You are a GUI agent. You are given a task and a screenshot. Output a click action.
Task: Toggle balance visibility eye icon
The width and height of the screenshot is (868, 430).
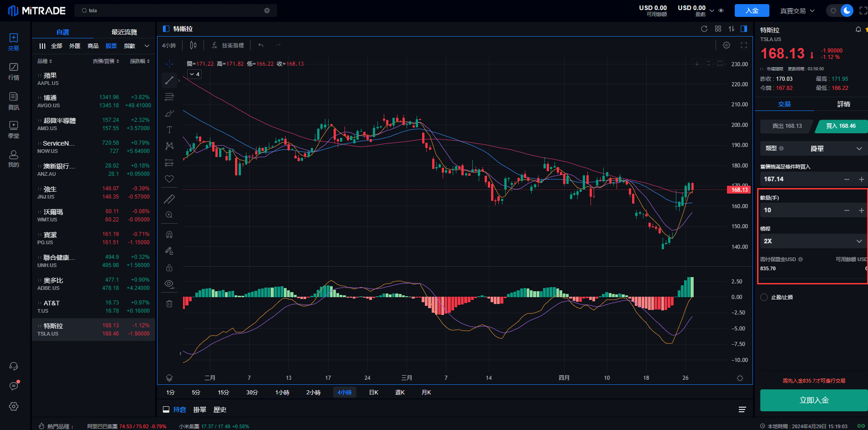(x=721, y=10)
